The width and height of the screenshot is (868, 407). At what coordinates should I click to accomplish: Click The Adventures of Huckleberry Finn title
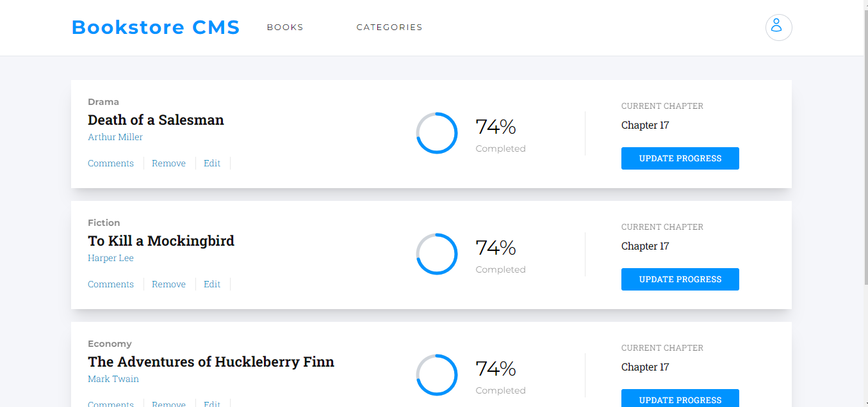point(211,362)
